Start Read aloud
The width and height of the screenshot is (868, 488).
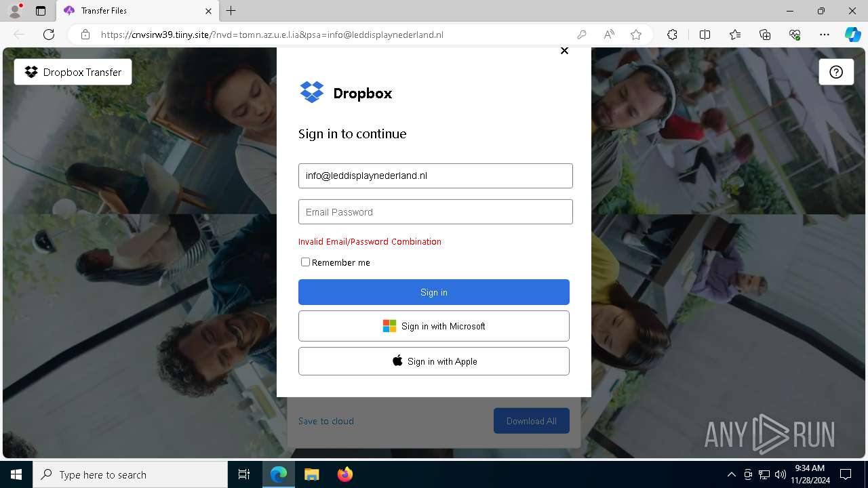tap(609, 35)
